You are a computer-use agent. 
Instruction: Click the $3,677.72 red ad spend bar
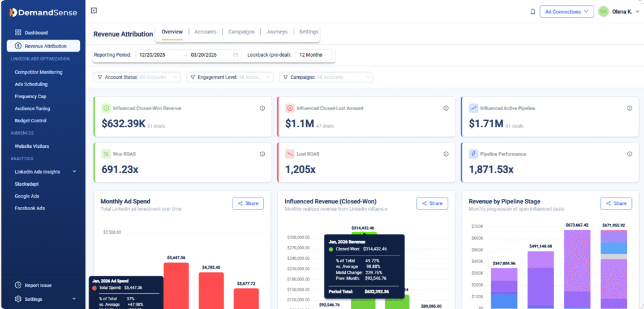point(247,298)
